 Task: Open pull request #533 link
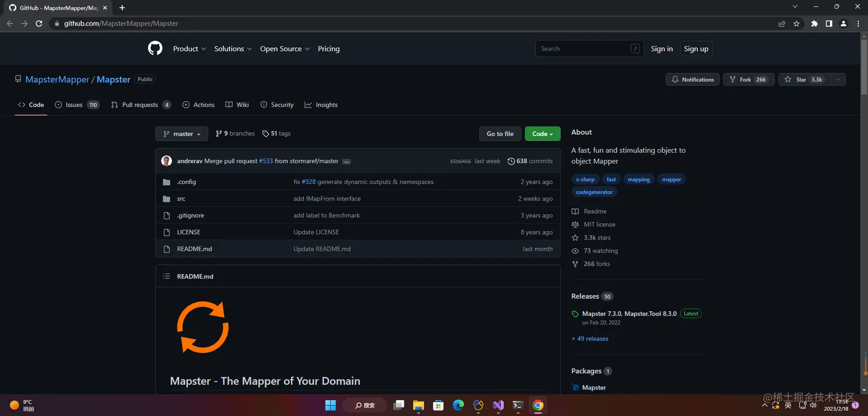point(266,161)
